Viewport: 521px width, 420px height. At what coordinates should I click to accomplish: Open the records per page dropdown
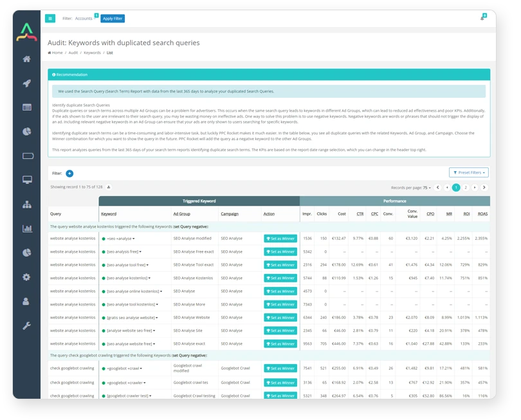(426, 187)
